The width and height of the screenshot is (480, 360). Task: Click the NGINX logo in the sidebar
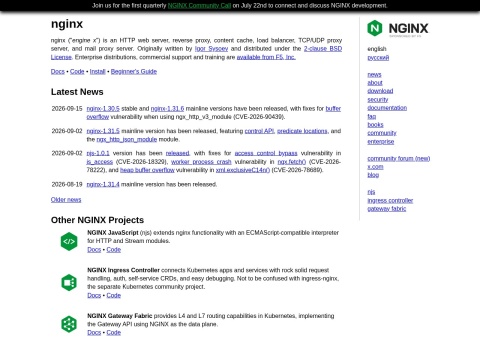[x=398, y=28]
